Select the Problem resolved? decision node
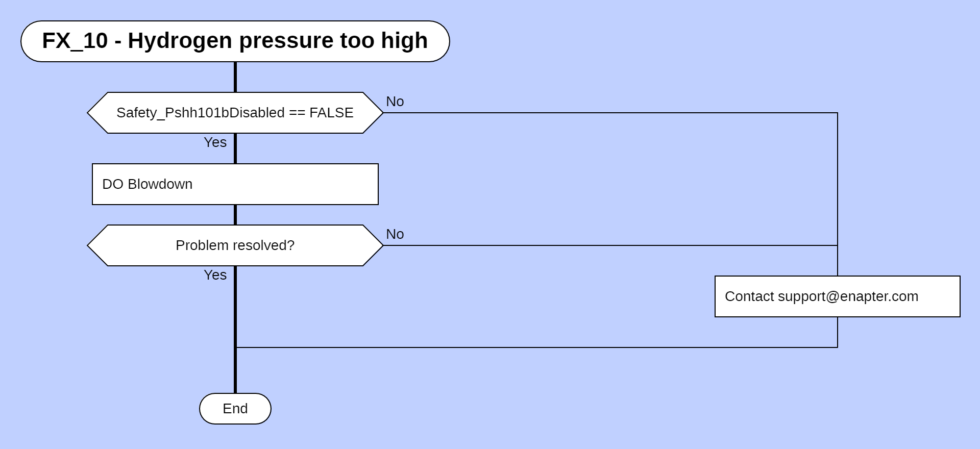The image size is (980, 449). tap(235, 245)
